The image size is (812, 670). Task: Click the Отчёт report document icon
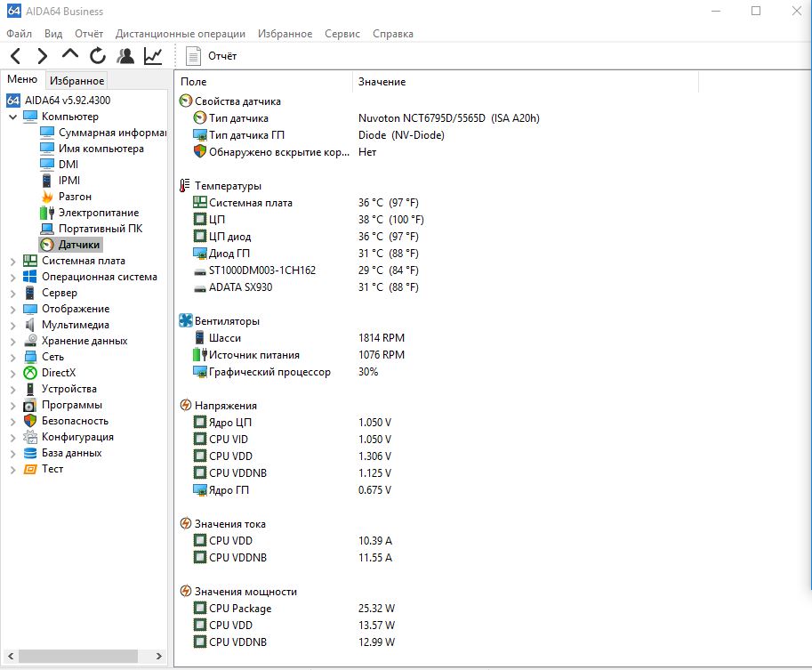(193, 56)
